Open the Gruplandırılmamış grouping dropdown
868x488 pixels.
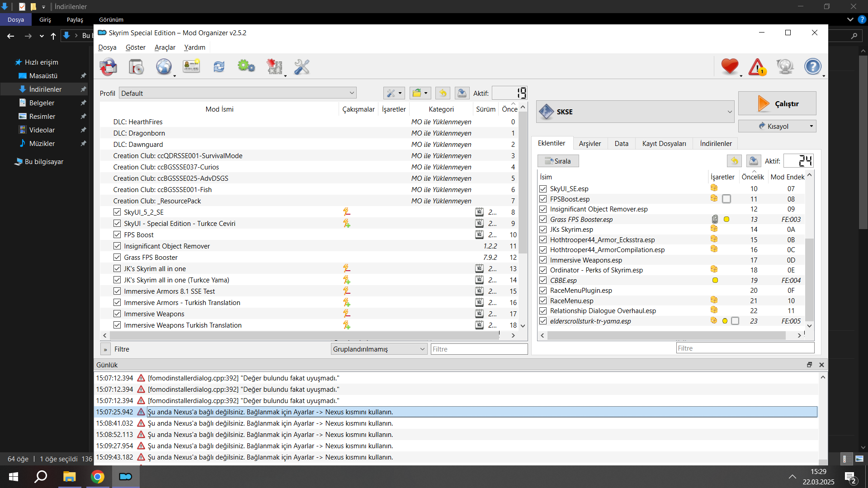pyautogui.click(x=379, y=349)
